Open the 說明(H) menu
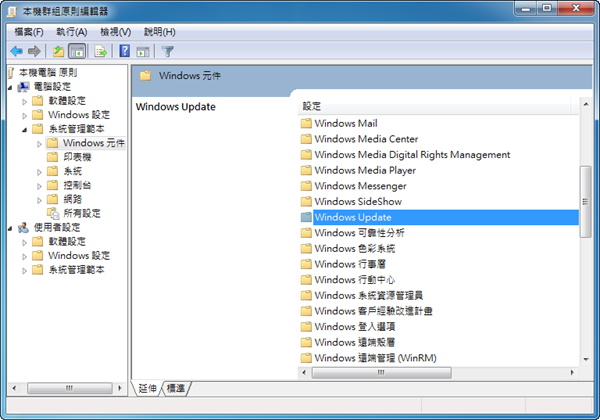 (159, 32)
